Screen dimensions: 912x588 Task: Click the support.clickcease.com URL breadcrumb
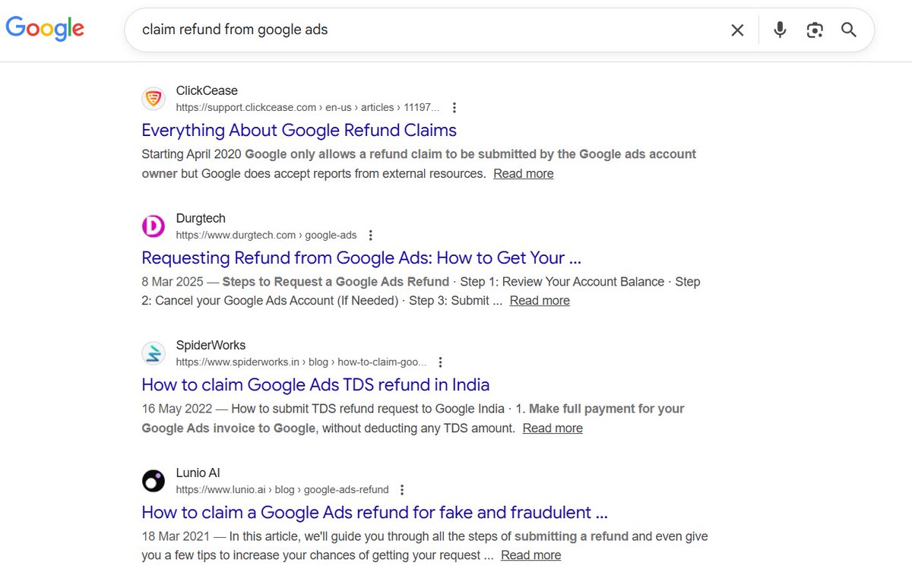308,108
